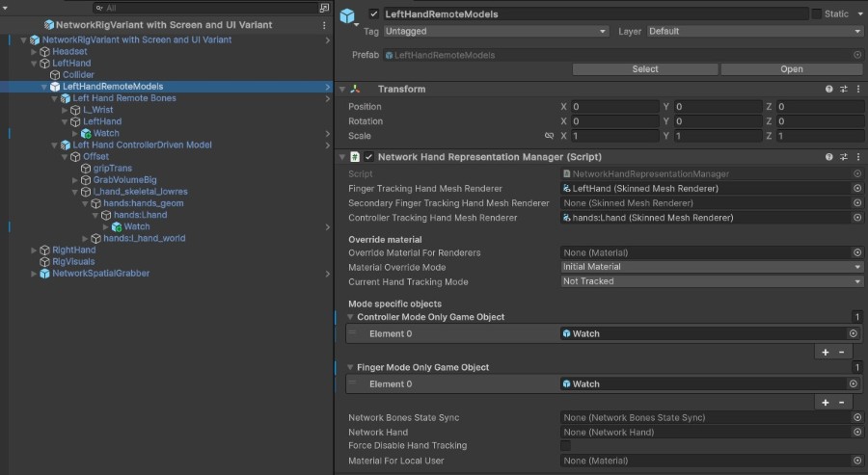868x475 pixels.
Task: Enable Force Disable Hand Tracking checkbox
Action: (565, 446)
